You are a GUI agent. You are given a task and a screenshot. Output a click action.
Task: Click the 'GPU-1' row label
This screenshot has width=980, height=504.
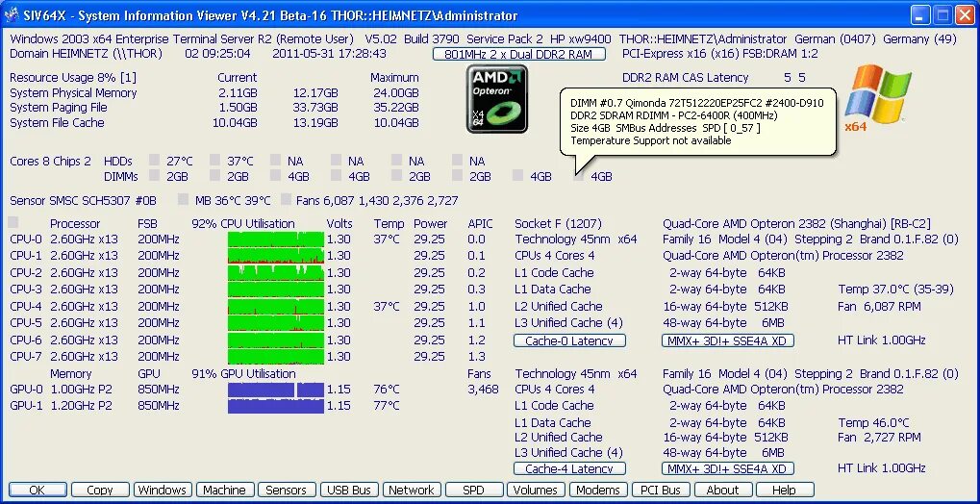26,405
